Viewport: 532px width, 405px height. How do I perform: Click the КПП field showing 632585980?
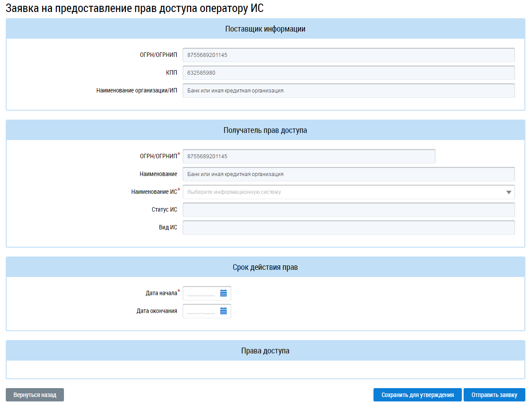348,73
